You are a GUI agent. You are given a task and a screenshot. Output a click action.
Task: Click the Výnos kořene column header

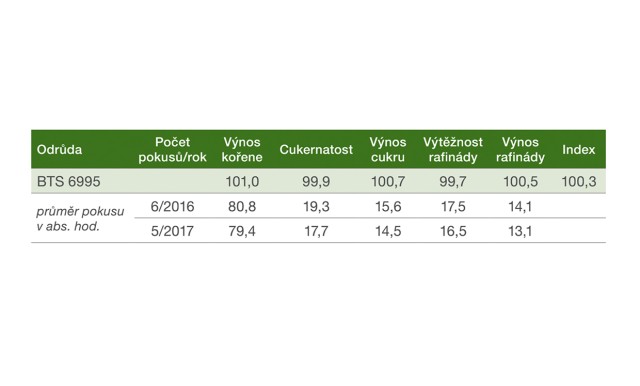242,150
